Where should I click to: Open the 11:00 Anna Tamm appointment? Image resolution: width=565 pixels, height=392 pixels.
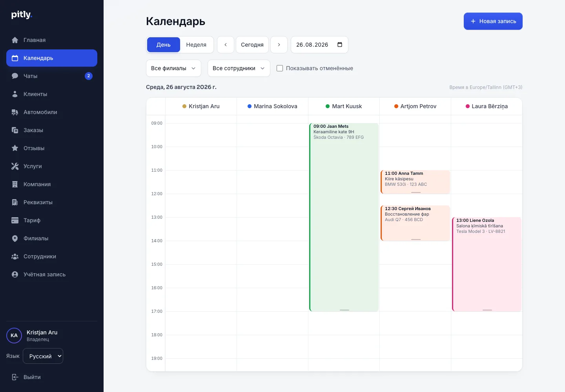click(415, 182)
